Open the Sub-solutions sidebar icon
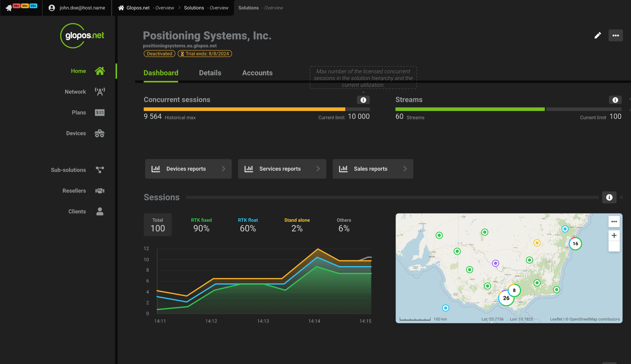The width and height of the screenshot is (631, 364). point(100,170)
